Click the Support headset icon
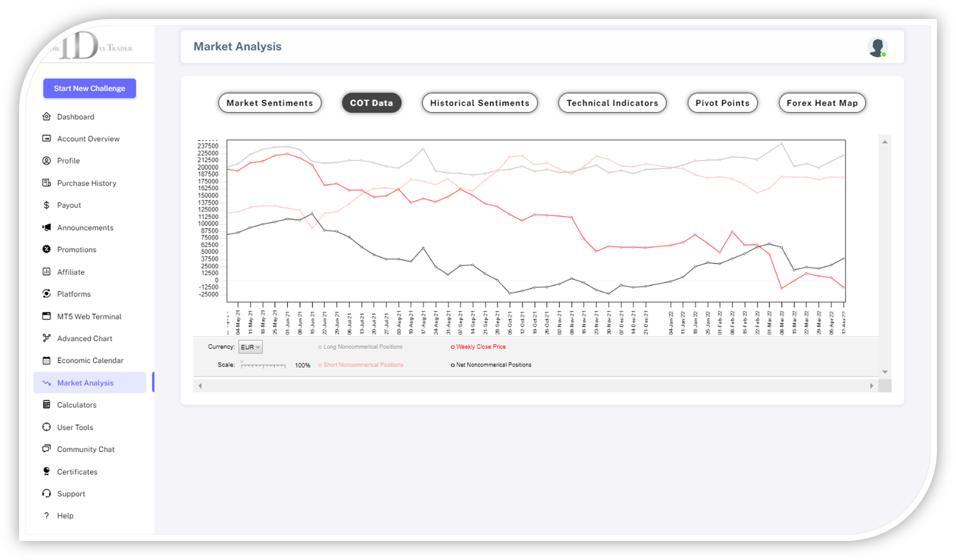This screenshot has width=956, height=560. pos(46,493)
